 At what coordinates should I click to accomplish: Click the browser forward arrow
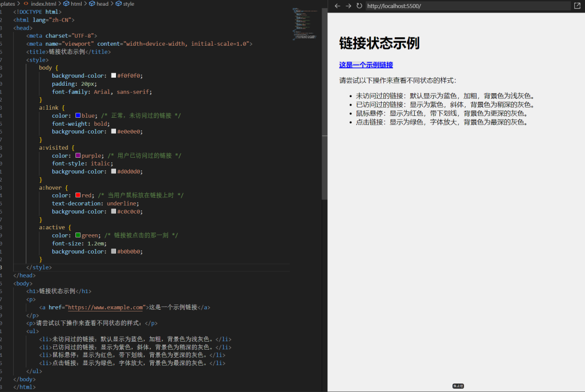348,6
